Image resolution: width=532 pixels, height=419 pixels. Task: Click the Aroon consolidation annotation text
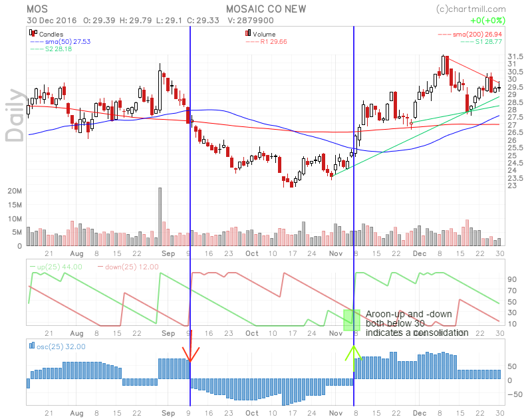click(417, 323)
